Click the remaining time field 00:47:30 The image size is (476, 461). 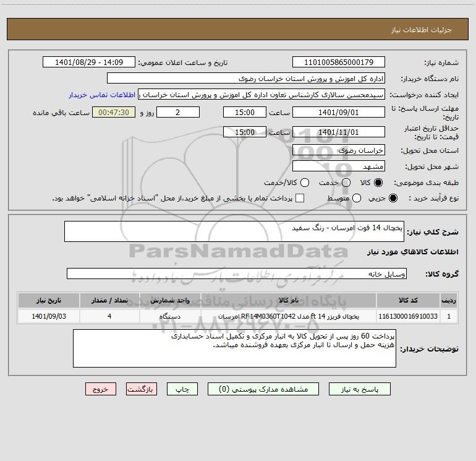[114, 113]
